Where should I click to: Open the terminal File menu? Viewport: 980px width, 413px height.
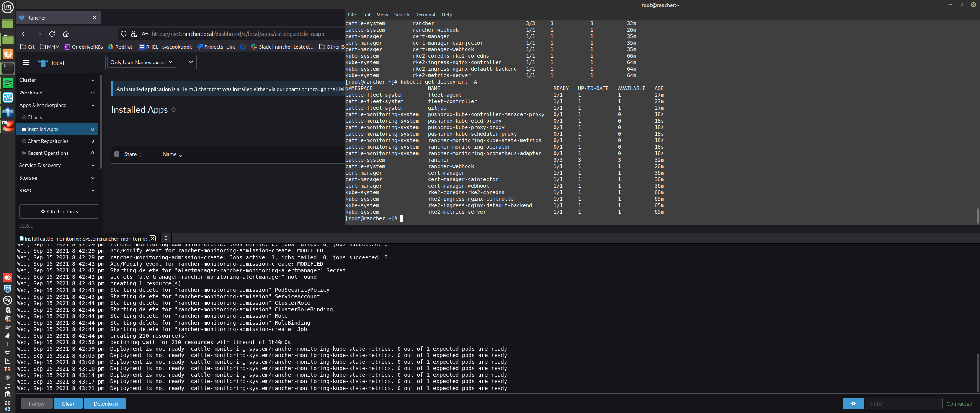352,15
